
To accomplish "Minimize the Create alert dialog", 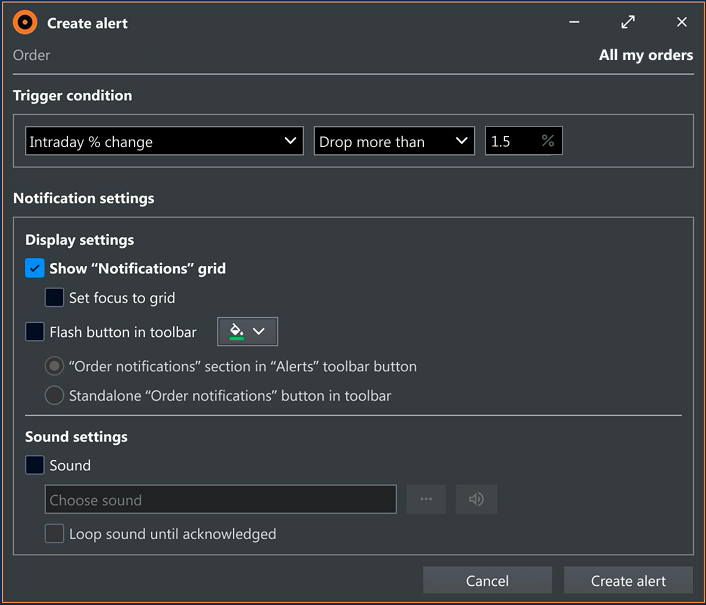I will point(574,22).
